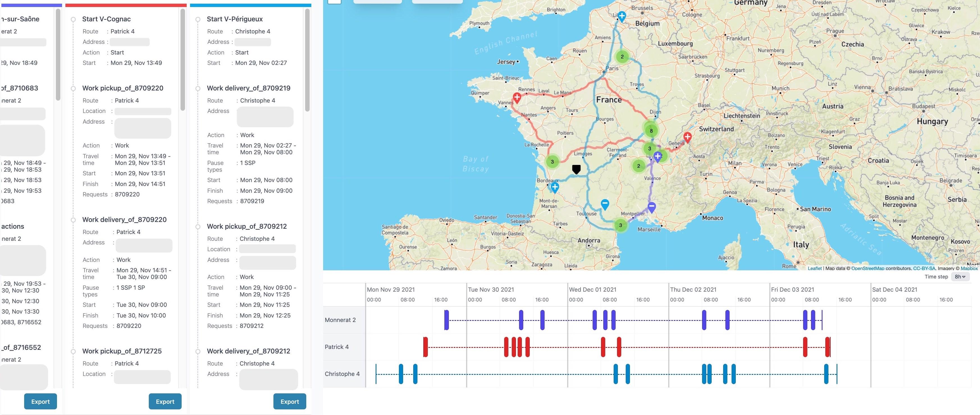Click Requests value 8709219

(252, 201)
